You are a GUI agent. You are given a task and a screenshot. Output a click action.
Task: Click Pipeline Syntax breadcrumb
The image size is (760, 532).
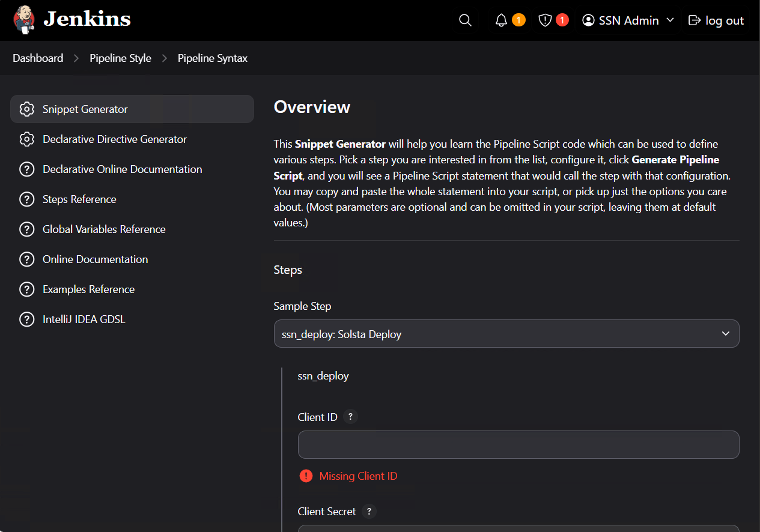click(213, 58)
